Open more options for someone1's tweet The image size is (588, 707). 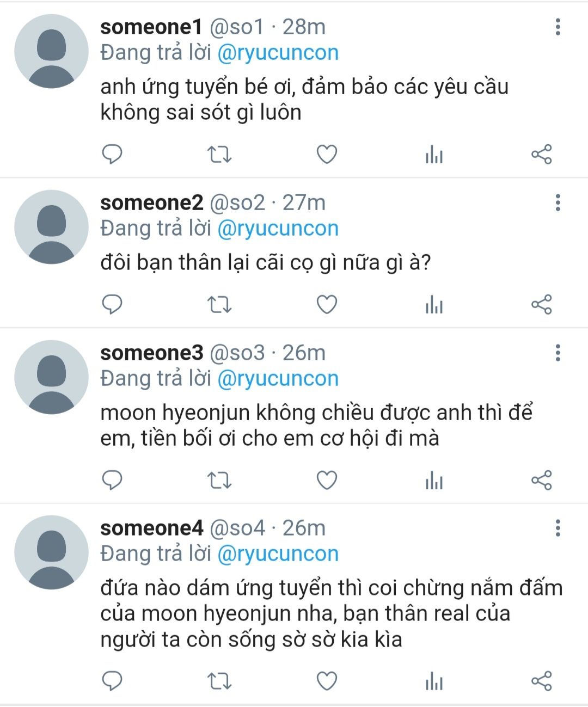(x=558, y=27)
